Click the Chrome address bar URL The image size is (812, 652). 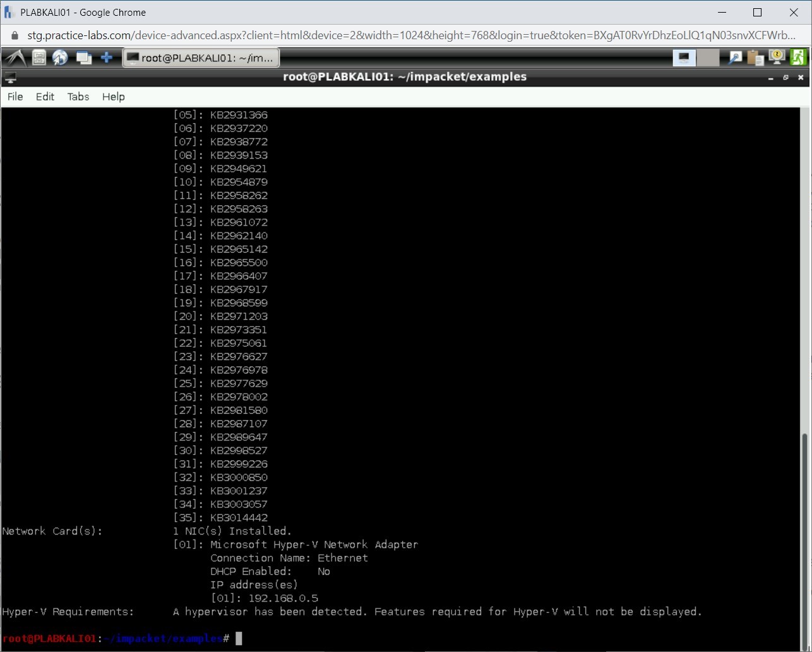pyautogui.click(x=410, y=35)
